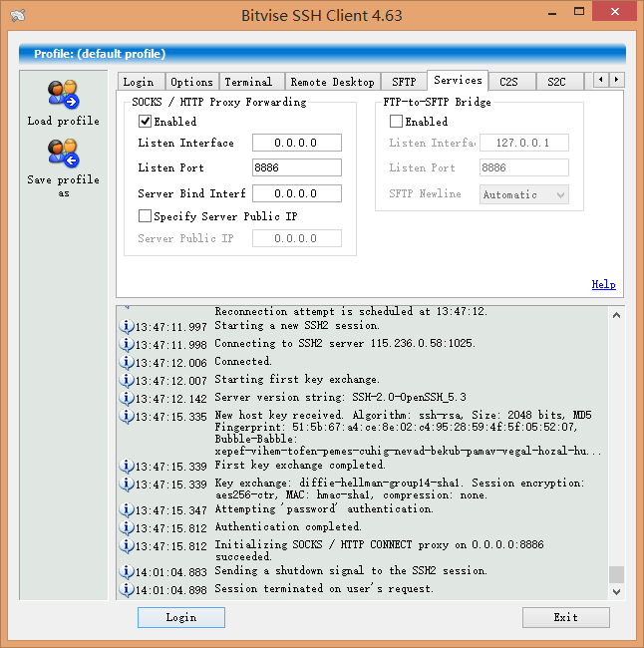Switch to the Options tab
644x648 pixels.
(191, 82)
